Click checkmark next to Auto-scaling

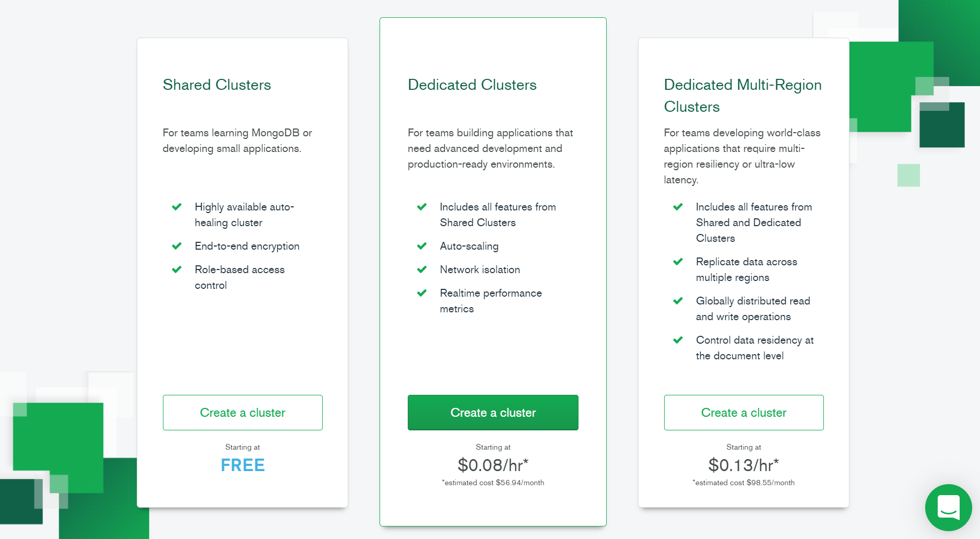[x=422, y=246]
